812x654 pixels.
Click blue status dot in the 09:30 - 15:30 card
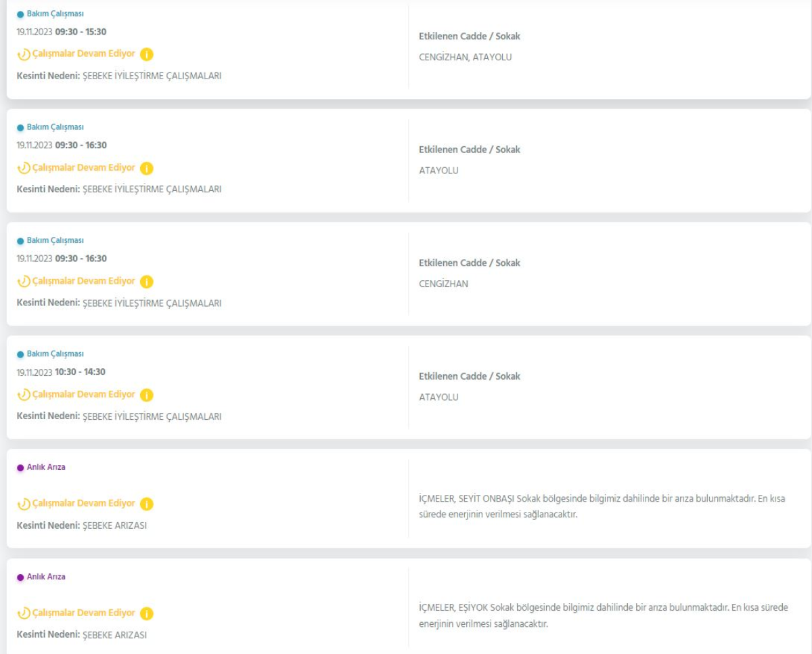point(20,14)
